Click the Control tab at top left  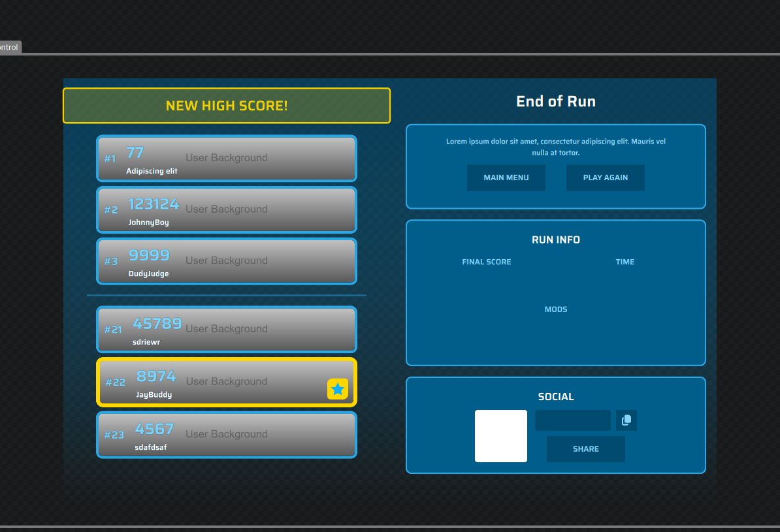pyautogui.click(x=10, y=48)
